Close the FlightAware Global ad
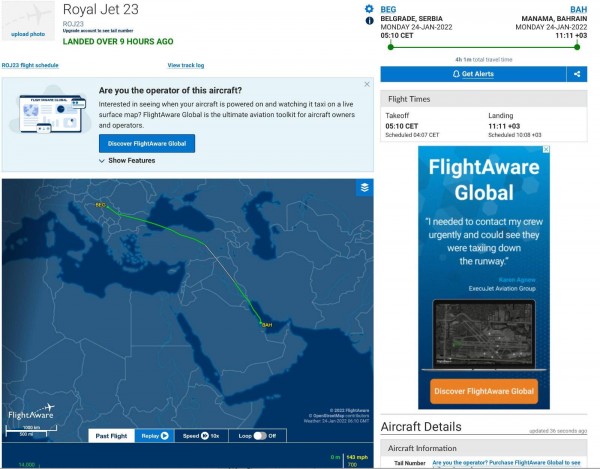Screen dimensions: 600x469 click(x=545, y=151)
